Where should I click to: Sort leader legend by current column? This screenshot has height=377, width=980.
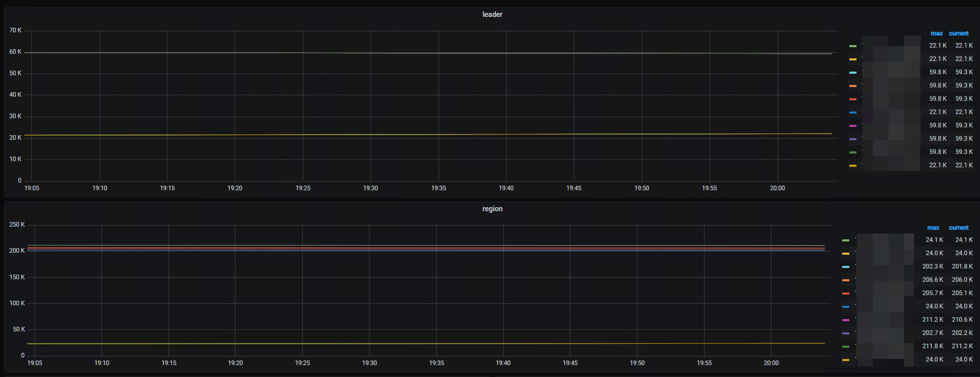[958, 33]
